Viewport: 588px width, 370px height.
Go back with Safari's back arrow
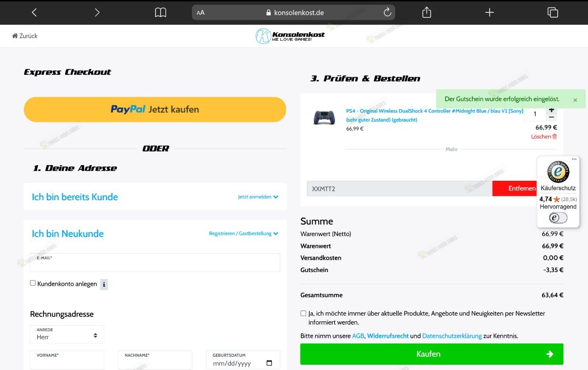tap(34, 13)
